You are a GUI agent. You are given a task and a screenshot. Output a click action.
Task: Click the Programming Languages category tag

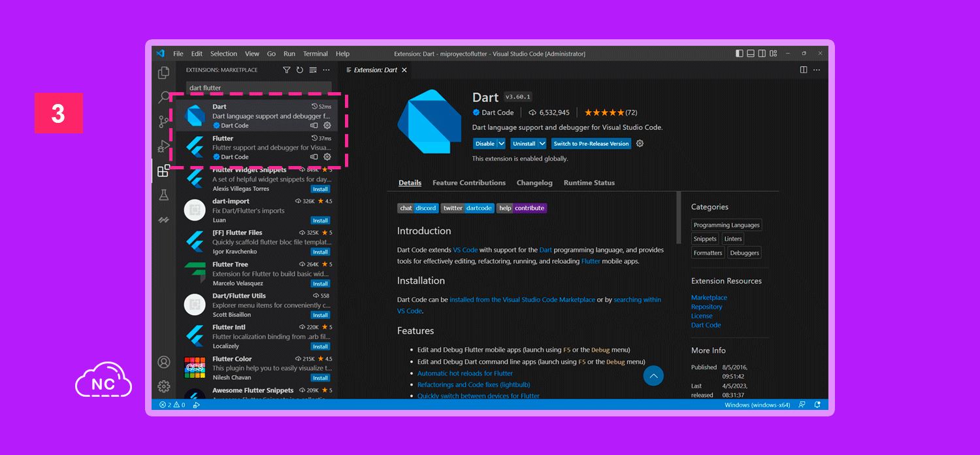(x=727, y=225)
